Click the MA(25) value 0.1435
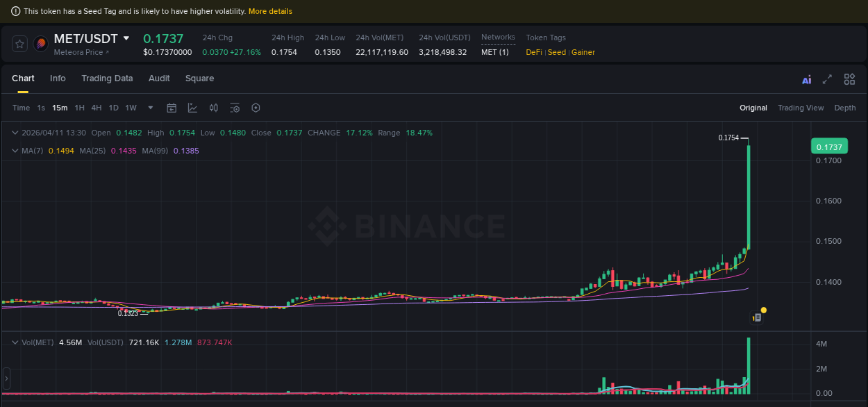The height and width of the screenshot is (407, 868). 124,151
